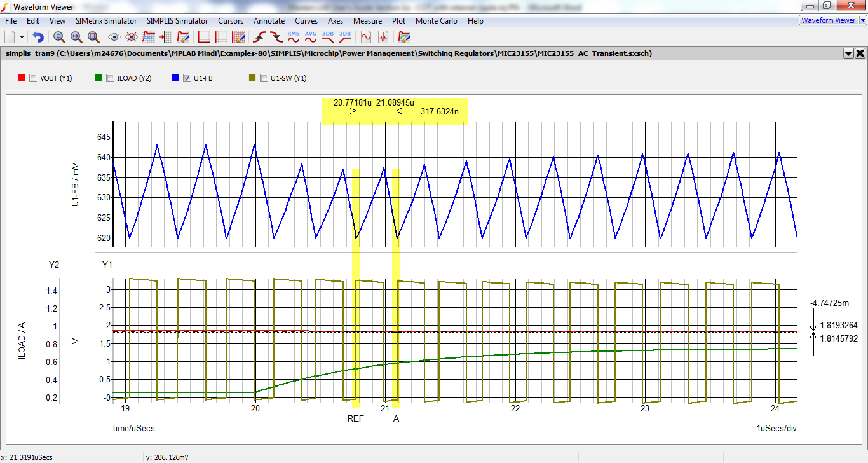Click the curve label ABC icon
Viewport: 868px width, 463px height.
coord(149,38)
